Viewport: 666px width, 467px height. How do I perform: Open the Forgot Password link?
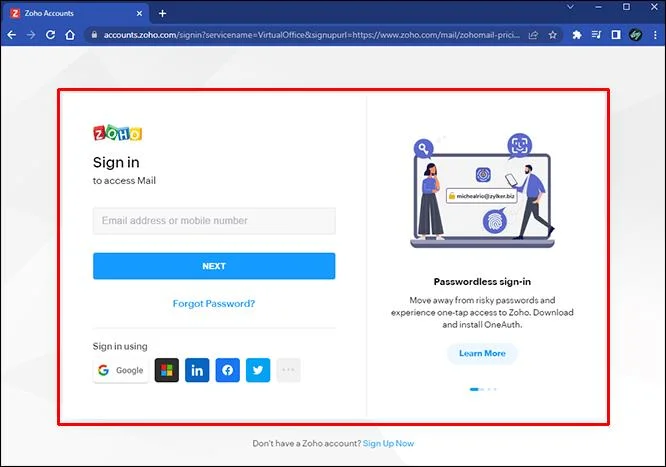(x=214, y=303)
